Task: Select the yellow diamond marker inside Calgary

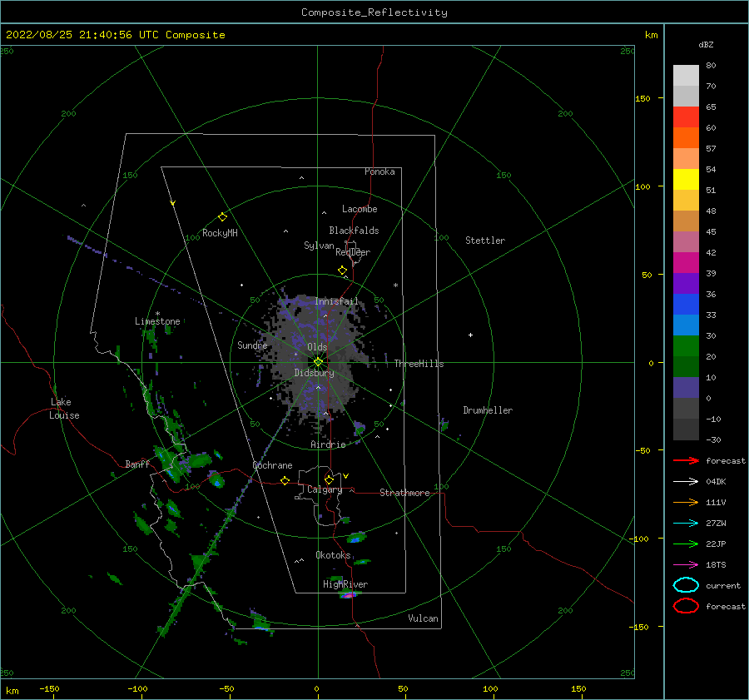Action: (329, 479)
